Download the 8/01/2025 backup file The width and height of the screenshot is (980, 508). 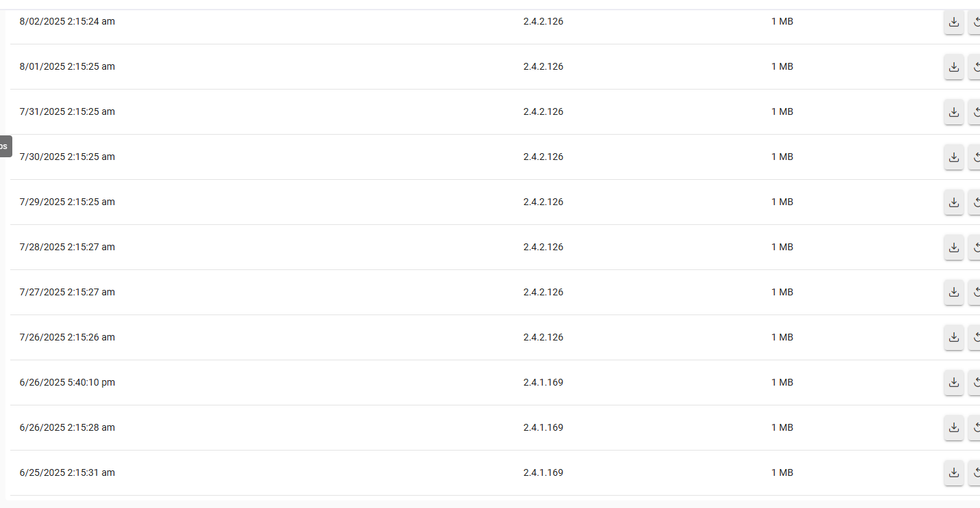953,67
